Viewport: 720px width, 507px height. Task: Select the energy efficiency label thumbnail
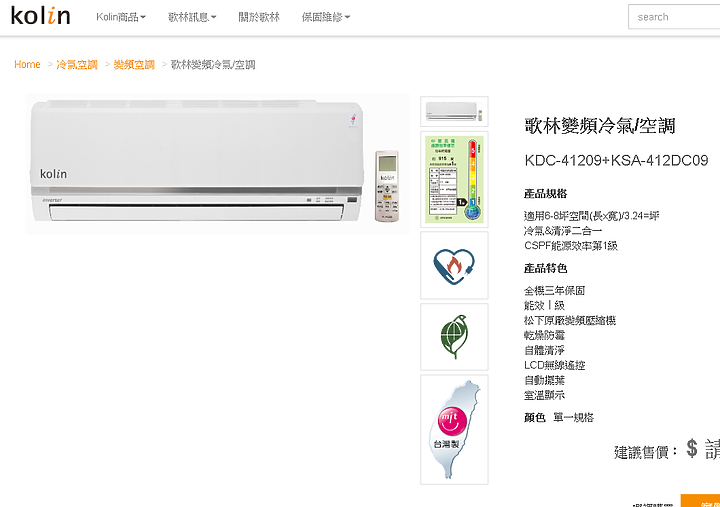(x=454, y=179)
